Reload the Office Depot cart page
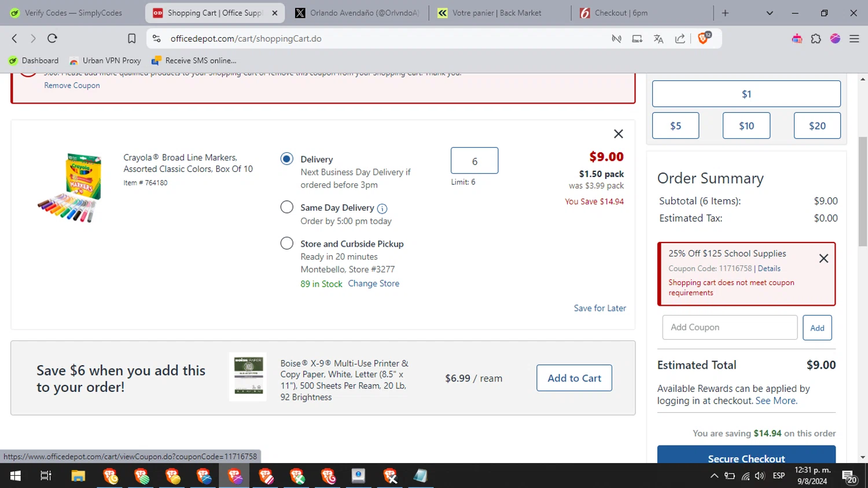Screen dimensions: 868x488 pyautogui.click(x=52, y=38)
